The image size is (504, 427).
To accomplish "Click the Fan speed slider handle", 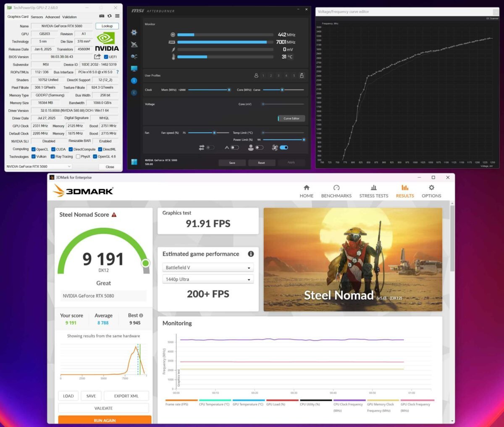I will (214, 132).
